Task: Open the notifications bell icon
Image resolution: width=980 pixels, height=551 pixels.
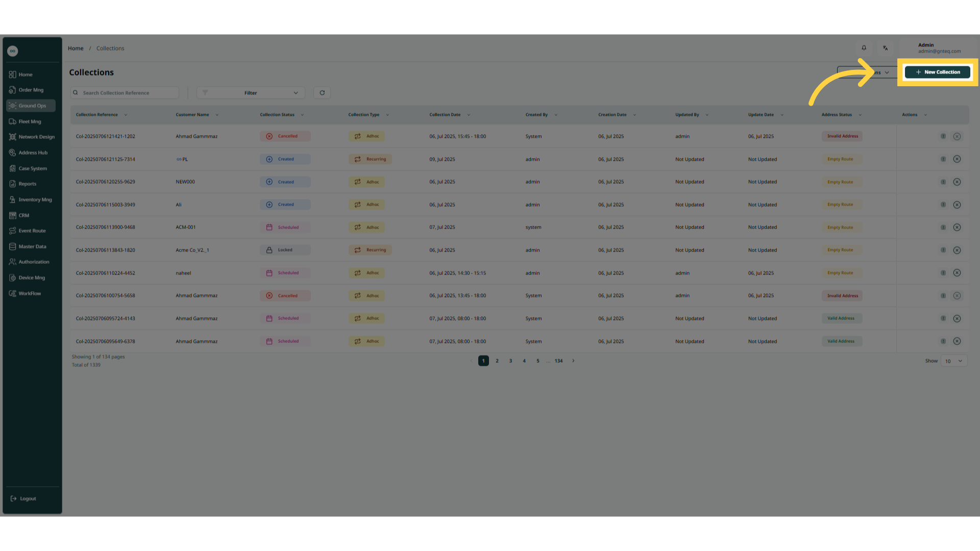Action: click(x=864, y=48)
